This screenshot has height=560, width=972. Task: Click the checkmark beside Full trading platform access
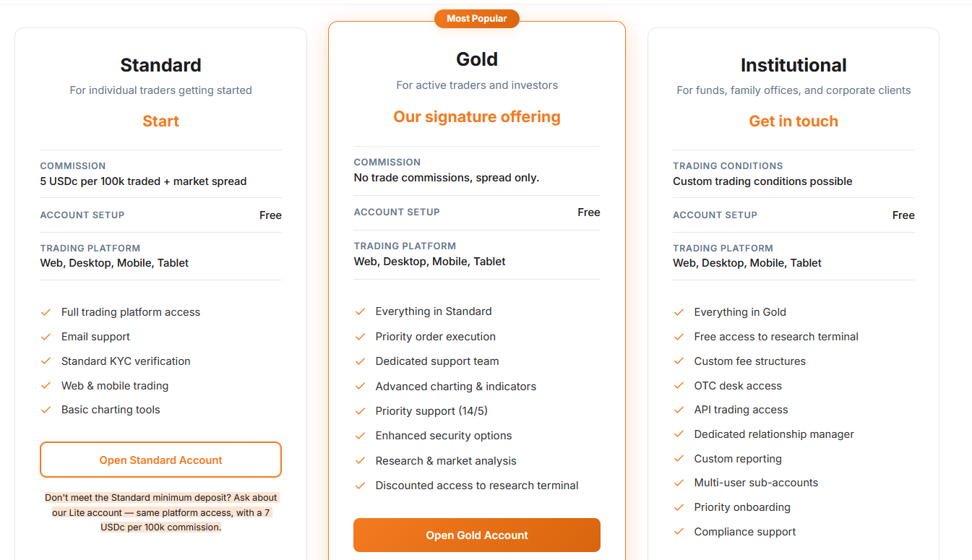(46, 312)
